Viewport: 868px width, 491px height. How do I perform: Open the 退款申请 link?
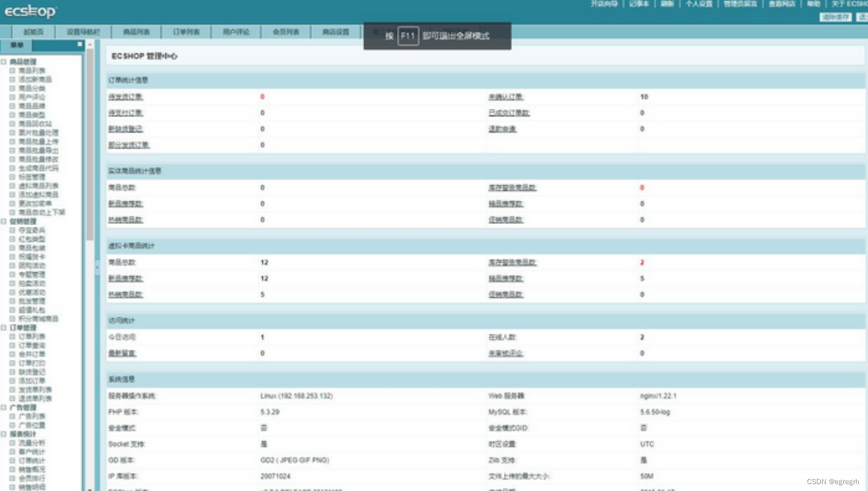(x=502, y=129)
